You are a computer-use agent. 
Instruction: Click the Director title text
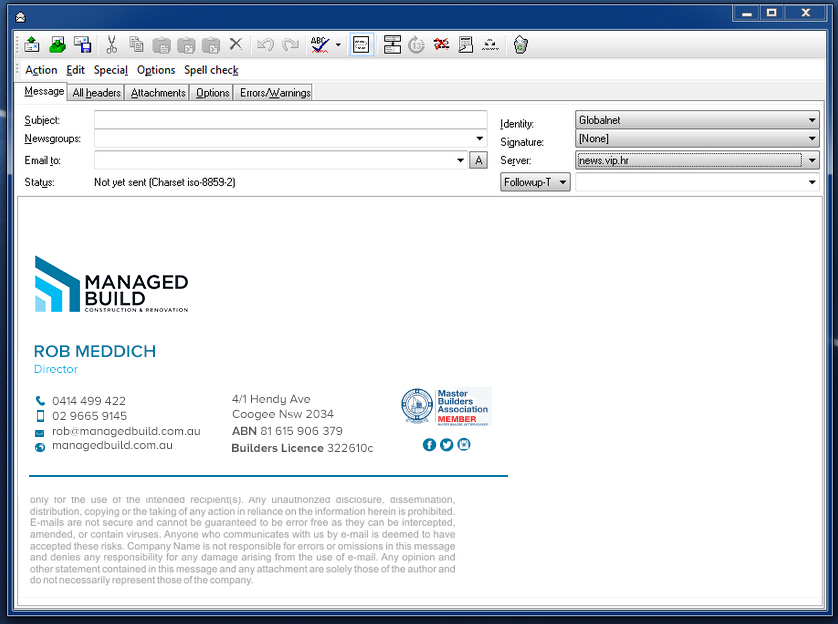pyautogui.click(x=56, y=369)
